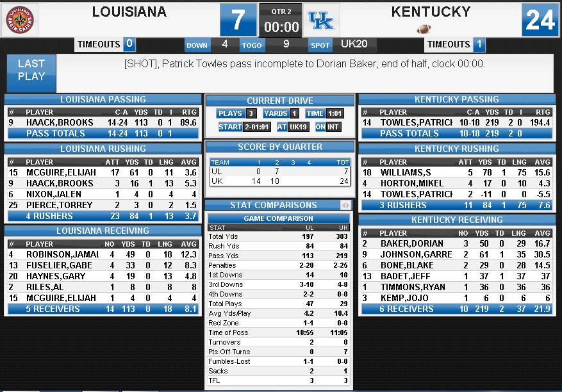Click the Kentucky UK logo
562x392 pixels.
321,20
